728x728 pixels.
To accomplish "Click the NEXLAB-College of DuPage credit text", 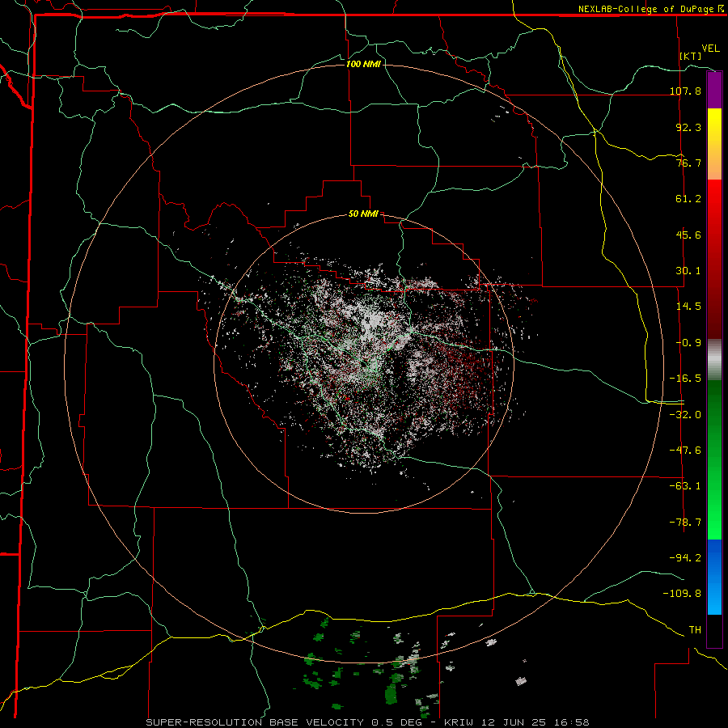I will [645, 9].
